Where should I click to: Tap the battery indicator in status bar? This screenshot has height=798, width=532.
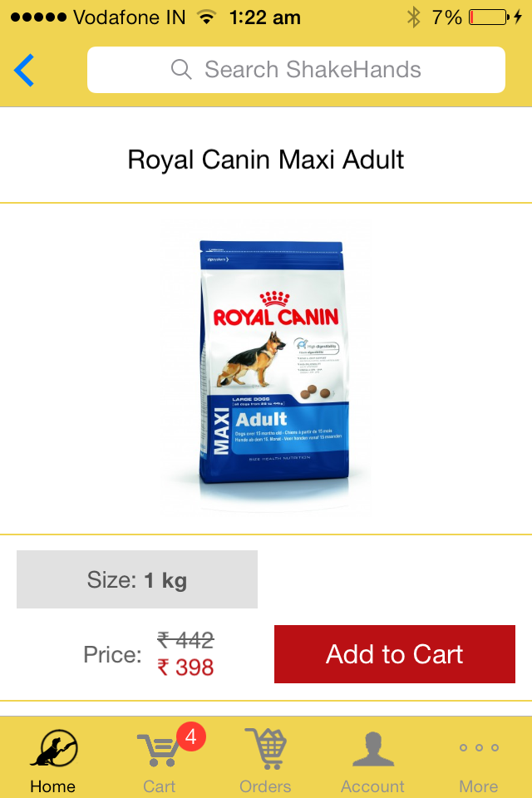[x=489, y=17]
